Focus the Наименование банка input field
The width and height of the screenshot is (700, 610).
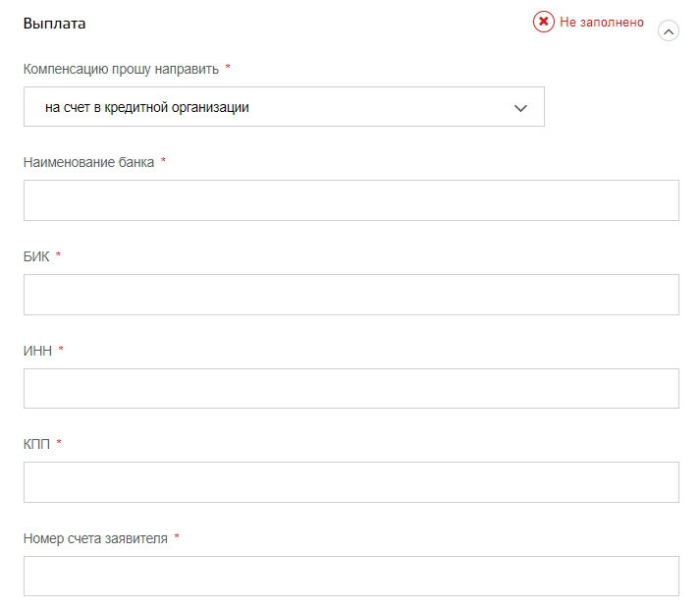point(351,200)
